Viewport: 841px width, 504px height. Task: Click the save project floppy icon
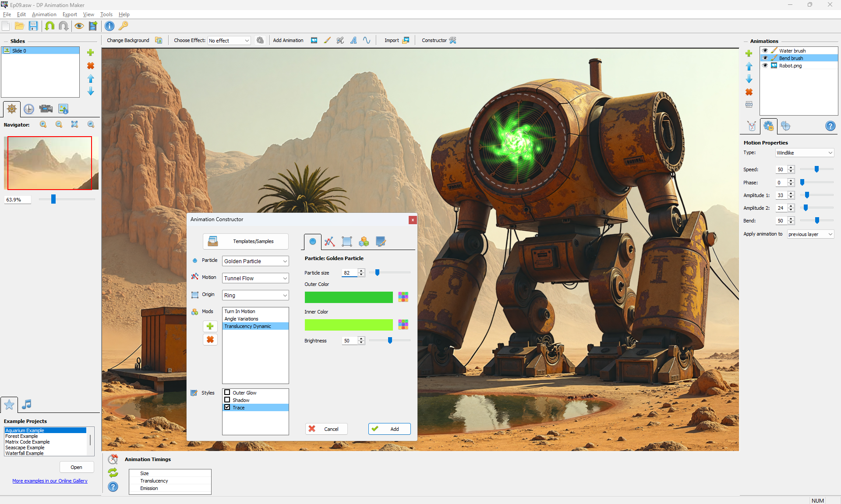click(33, 26)
